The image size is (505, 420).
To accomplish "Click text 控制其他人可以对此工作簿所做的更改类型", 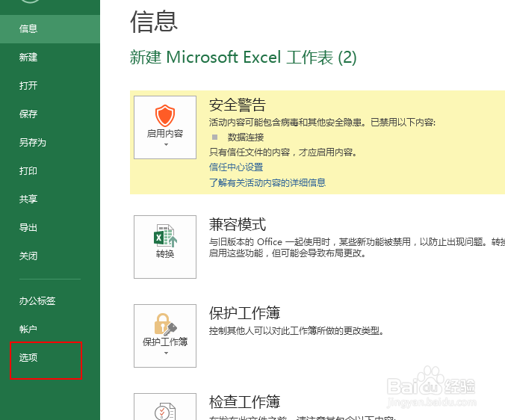I will click(297, 331).
